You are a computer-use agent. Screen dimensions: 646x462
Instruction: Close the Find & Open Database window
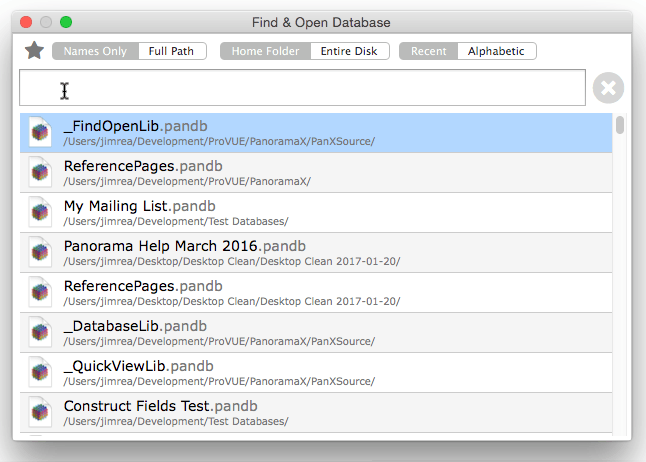point(26,22)
